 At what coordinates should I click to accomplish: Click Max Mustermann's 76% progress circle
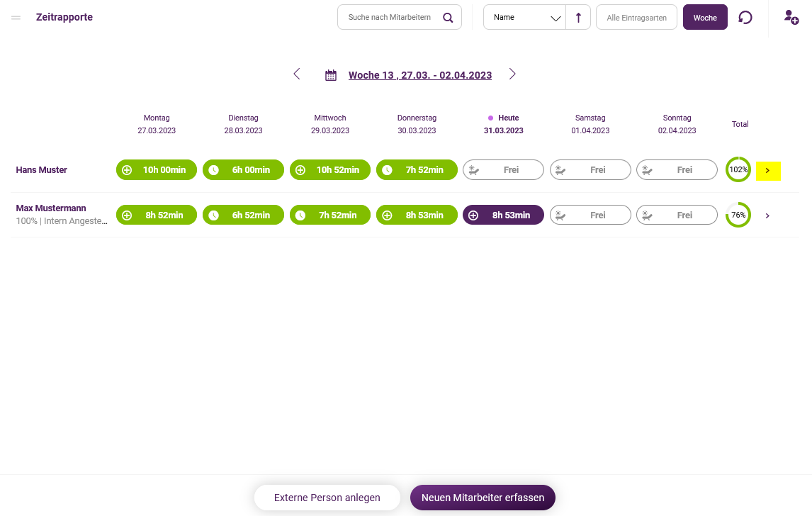738,215
